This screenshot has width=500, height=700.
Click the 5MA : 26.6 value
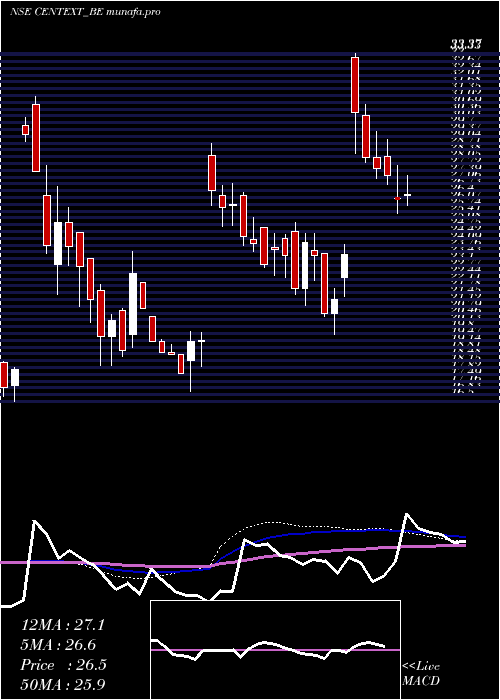point(58,645)
